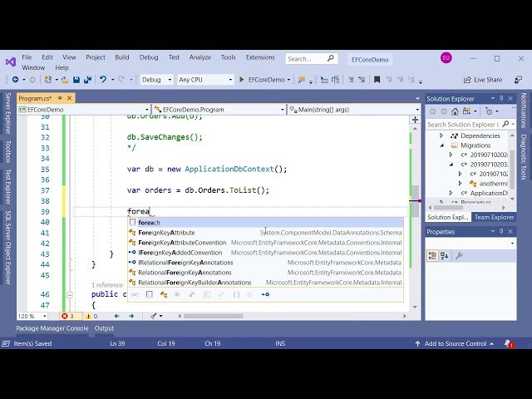Image resolution: width=532 pixels, height=399 pixels.
Task: Go to the previous issue arrow
Action: [x=116, y=316]
